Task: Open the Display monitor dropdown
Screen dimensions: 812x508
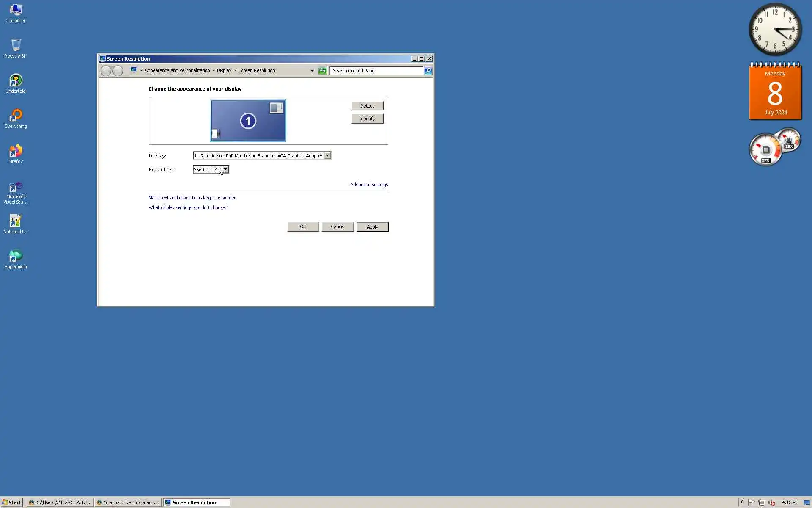Action: click(x=327, y=156)
